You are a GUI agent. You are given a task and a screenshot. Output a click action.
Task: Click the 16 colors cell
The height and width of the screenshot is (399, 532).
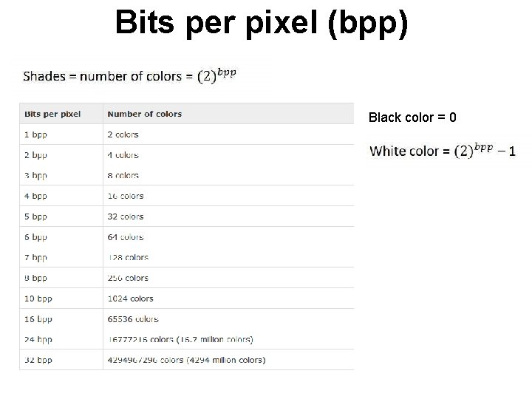[125, 196]
